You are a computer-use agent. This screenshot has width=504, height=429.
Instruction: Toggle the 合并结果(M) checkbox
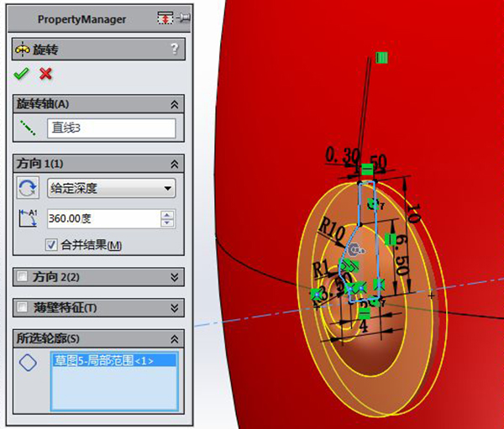pos(51,245)
